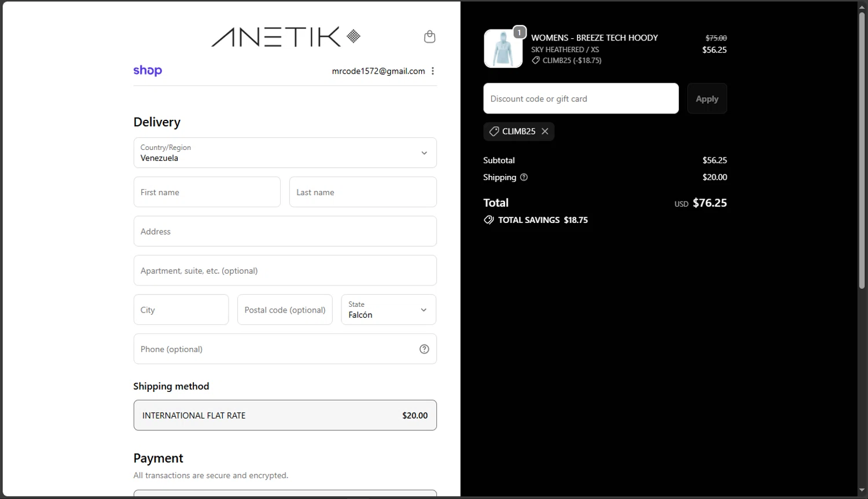Click the State dropdown chevron arrow
The height and width of the screenshot is (499, 868).
tap(424, 310)
